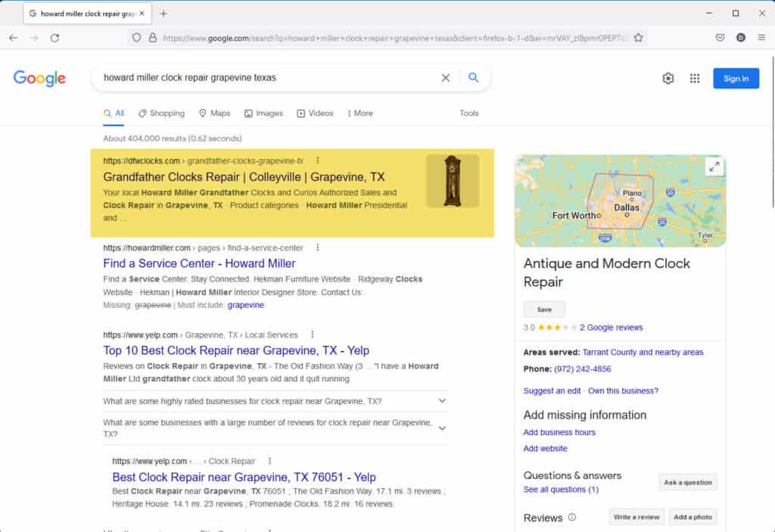The width and height of the screenshot is (775, 532).
Task: Click the Suggest an edit link
Action: pos(552,390)
